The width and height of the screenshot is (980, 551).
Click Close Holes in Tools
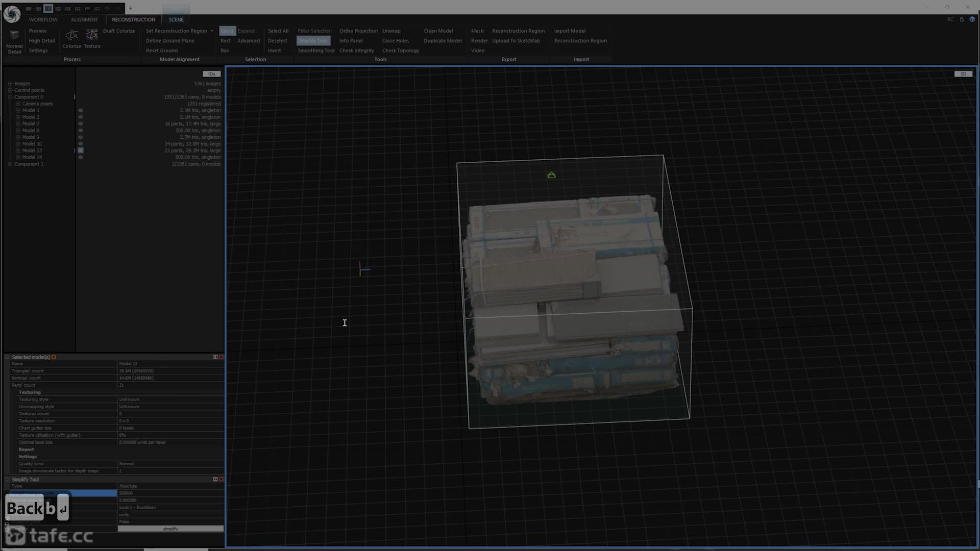click(x=396, y=41)
